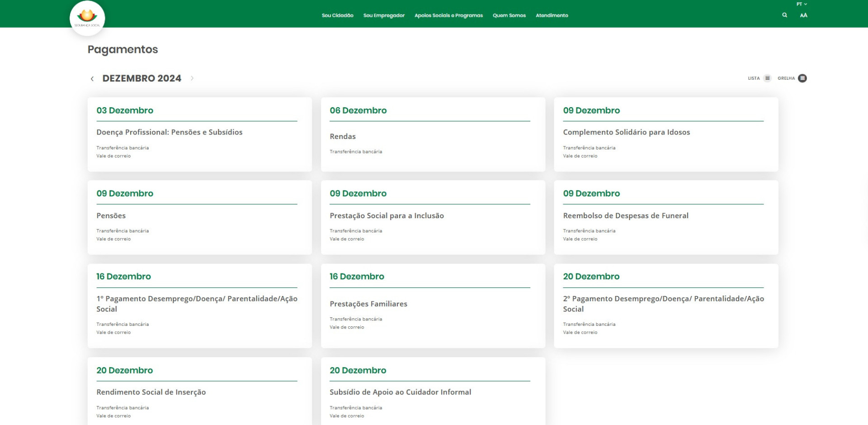Click 20 Dezembro above 2º Pagamento
Viewport: 868px width, 425px height.
591,277
